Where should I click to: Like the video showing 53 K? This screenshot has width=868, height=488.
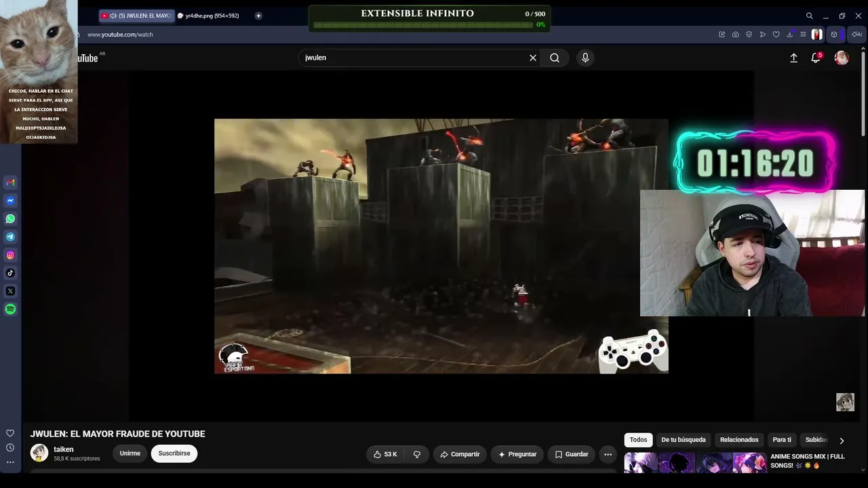[386, 454]
